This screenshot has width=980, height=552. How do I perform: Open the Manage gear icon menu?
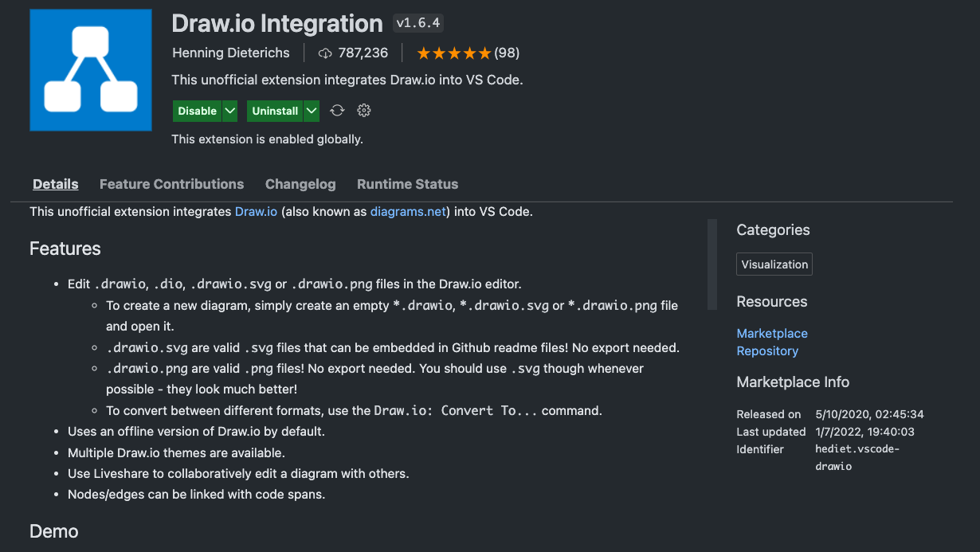tap(364, 111)
